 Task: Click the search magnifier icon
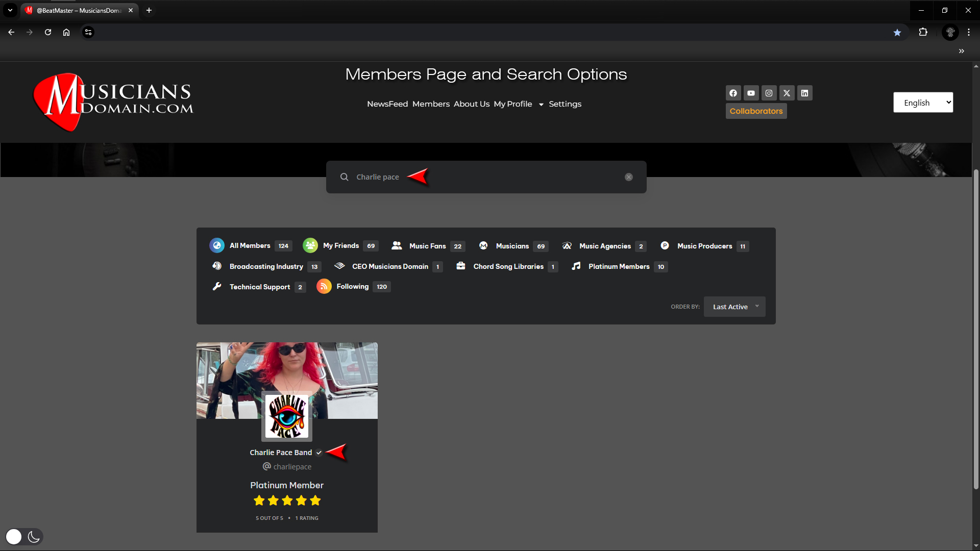click(x=345, y=177)
